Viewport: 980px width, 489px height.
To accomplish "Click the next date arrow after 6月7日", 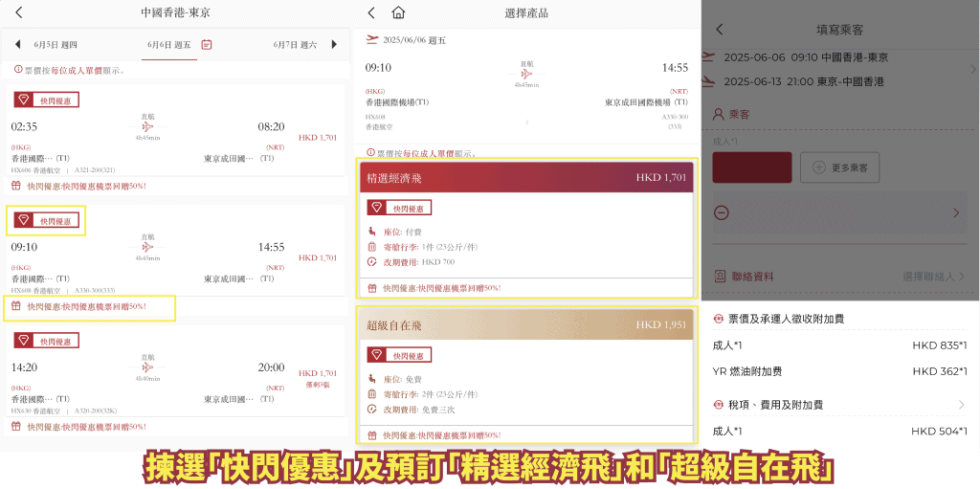I will (334, 44).
